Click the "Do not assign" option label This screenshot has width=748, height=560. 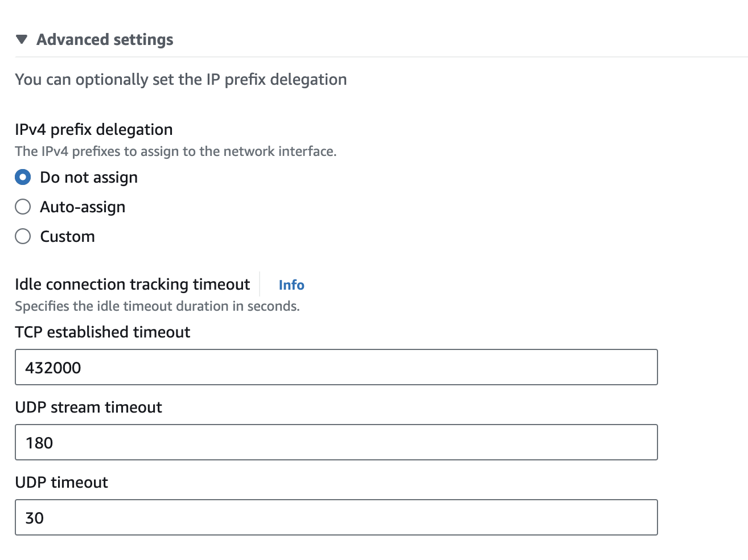tap(89, 178)
